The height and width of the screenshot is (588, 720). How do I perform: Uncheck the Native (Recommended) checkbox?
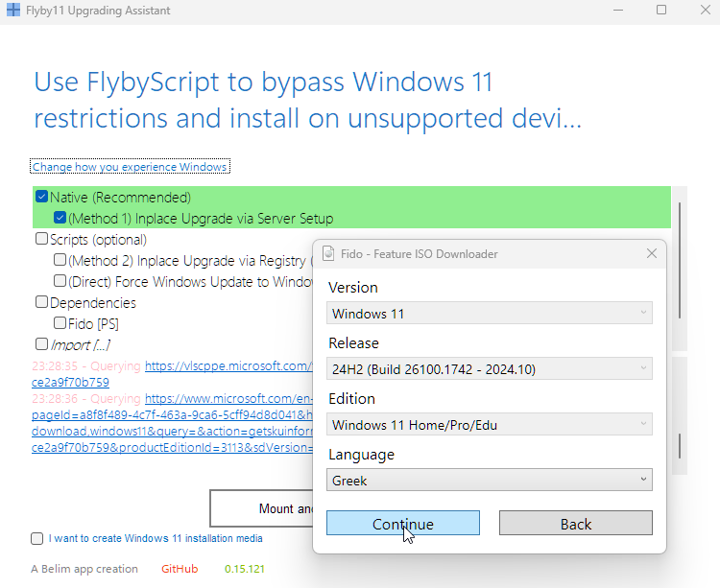(41, 197)
